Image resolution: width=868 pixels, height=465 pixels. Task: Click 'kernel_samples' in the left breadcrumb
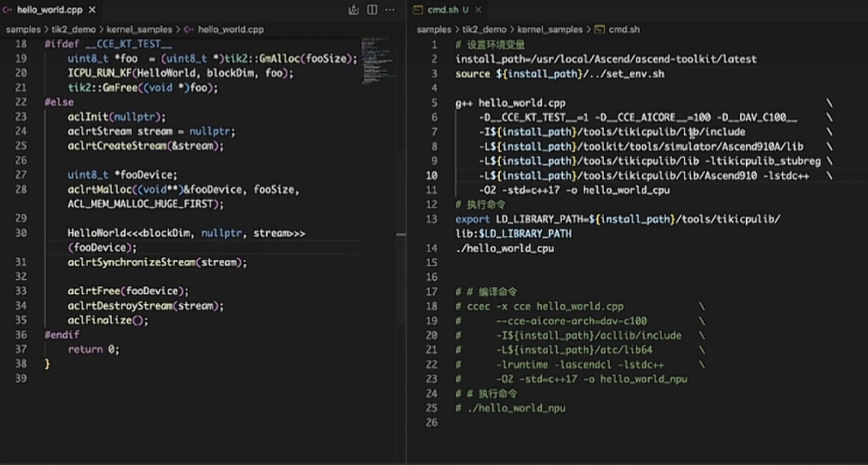point(139,29)
